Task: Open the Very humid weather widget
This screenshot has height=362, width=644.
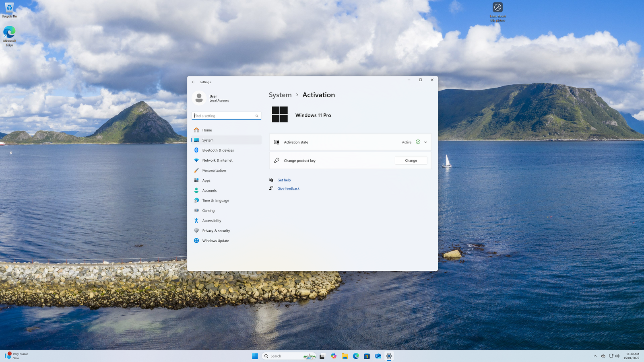Action: click(x=17, y=356)
